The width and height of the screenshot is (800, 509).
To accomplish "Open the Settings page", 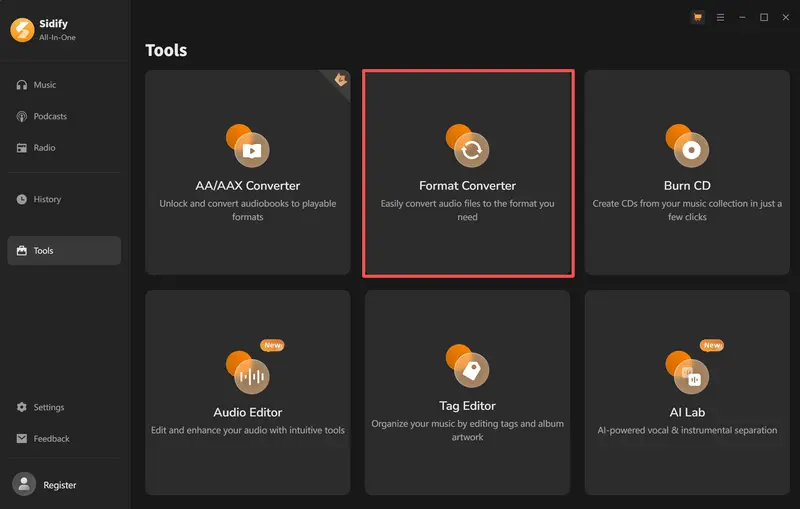I will pos(64,407).
